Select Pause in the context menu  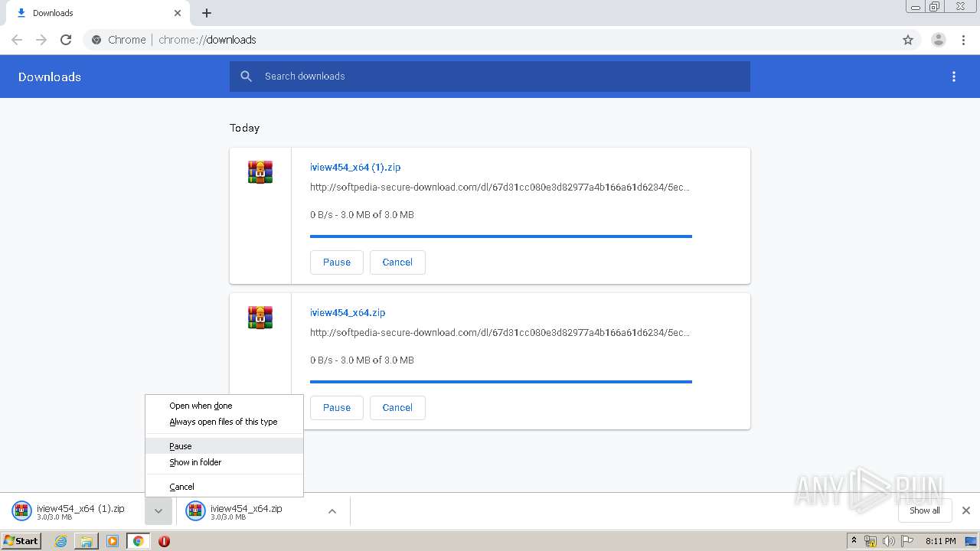pos(224,446)
